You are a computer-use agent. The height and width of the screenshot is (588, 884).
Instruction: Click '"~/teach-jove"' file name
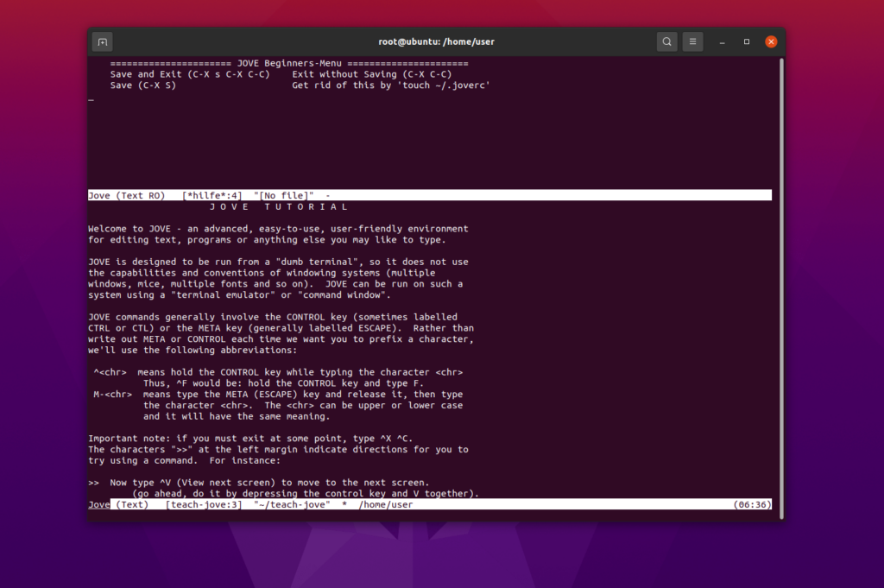292,504
